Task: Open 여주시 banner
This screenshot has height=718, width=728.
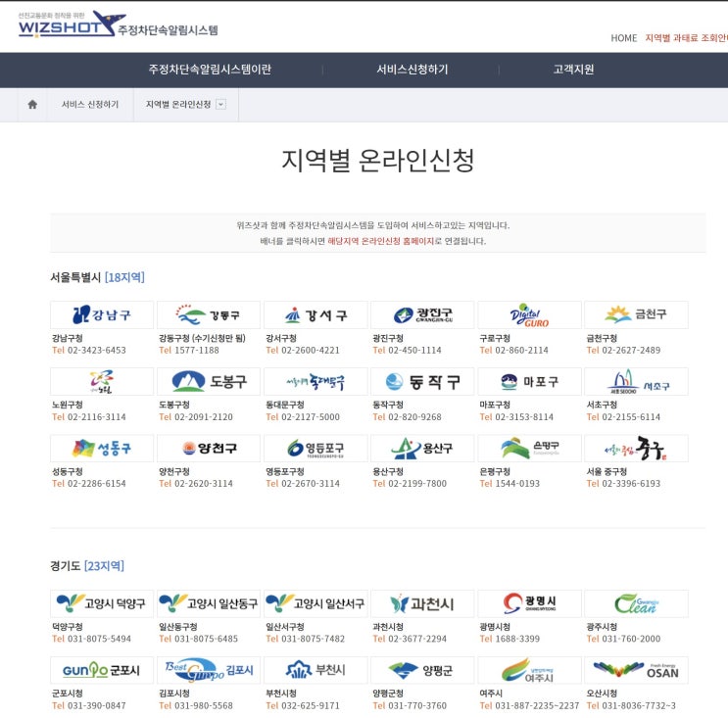Action: 529,670
